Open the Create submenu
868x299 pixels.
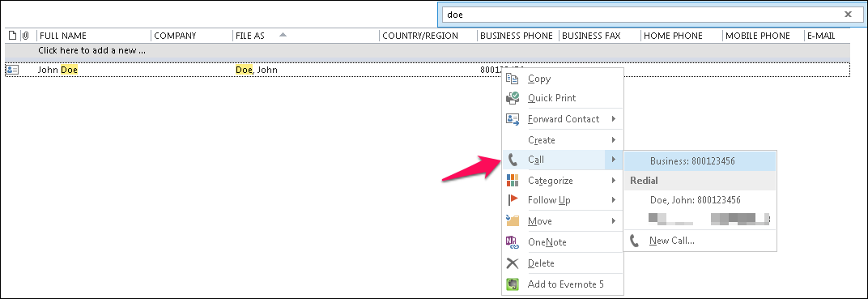[562, 140]
